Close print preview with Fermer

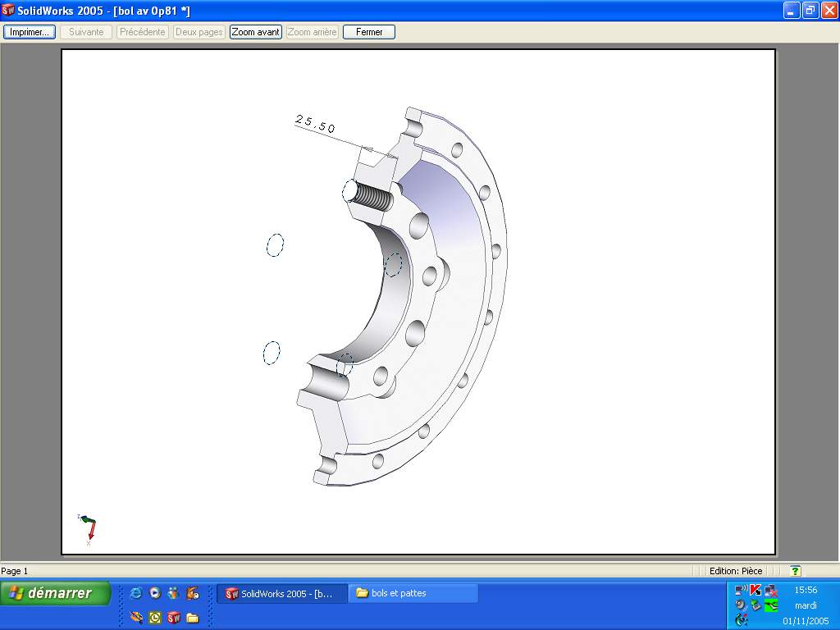(368, 32)
